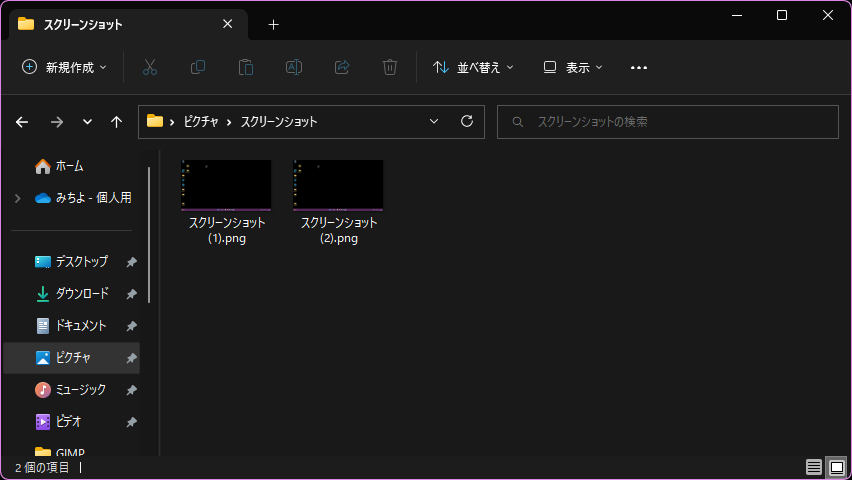Click the 2 個の項目 status text
The height and width of the screenshot is (480, 852).
pos(42,467)
